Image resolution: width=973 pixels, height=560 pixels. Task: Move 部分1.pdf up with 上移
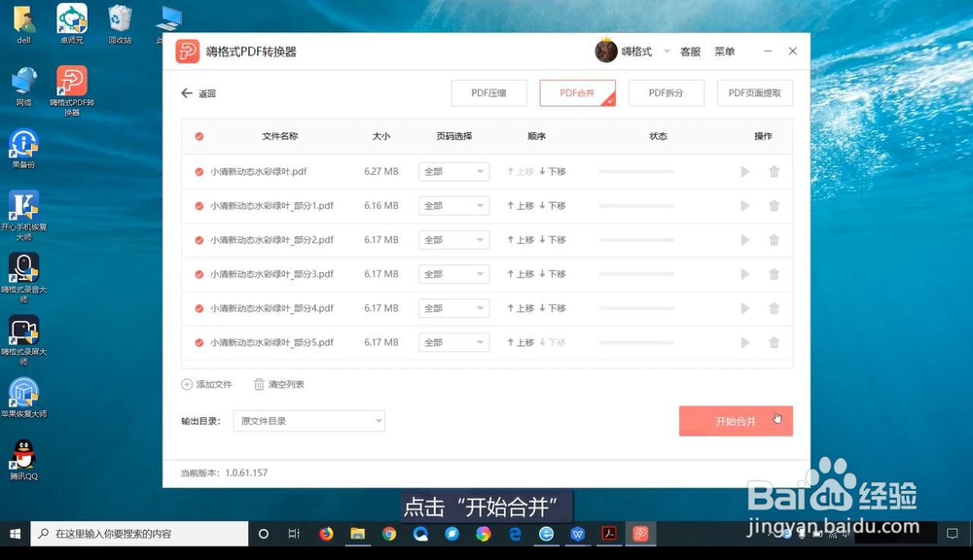click(x=520, y=206)
